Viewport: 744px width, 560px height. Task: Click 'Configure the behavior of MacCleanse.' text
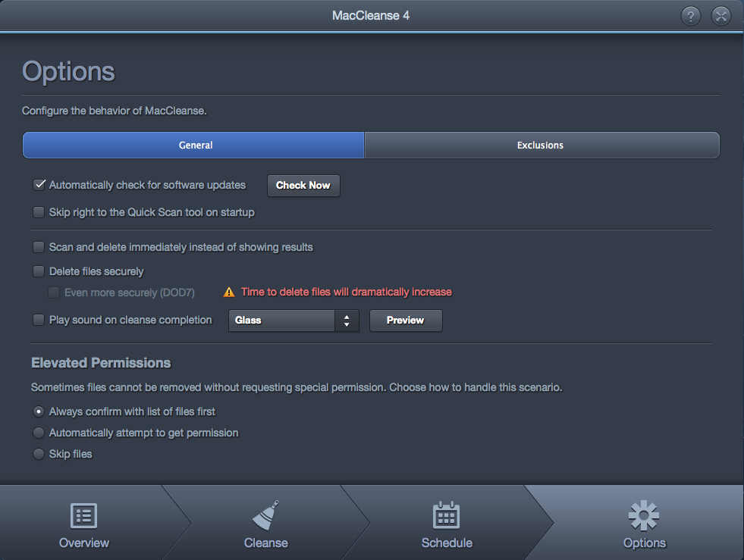click(115, 111)
